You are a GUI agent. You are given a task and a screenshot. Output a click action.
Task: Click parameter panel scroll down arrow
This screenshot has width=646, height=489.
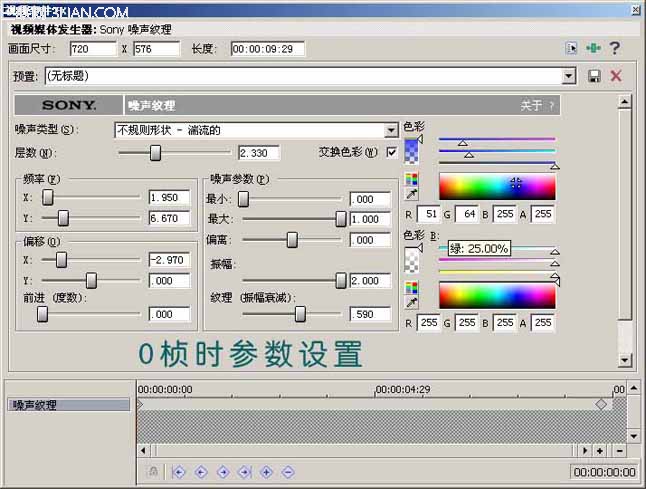(x=625, y=360)
